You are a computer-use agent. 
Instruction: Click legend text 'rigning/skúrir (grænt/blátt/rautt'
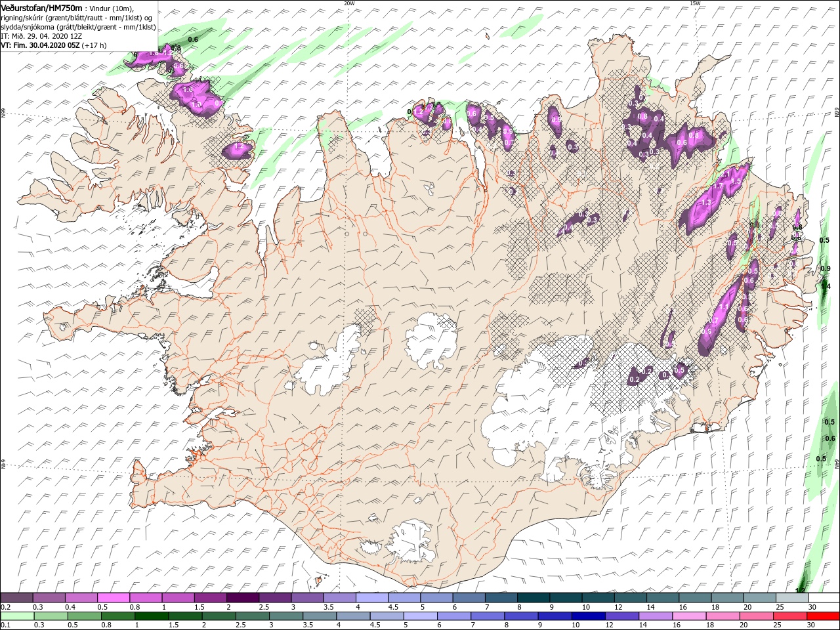tap(57, 18)
